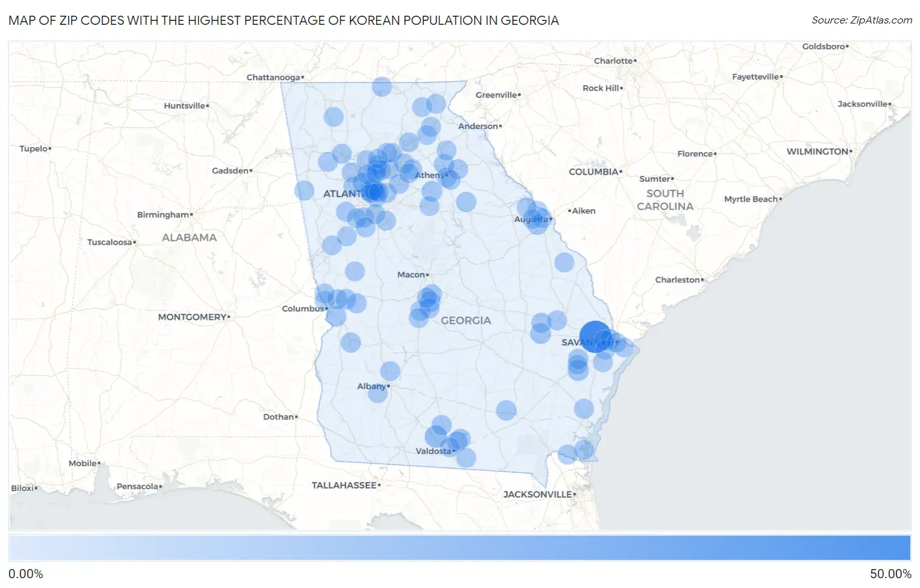Click the Gadsden city label
The image size is (920, 588).
pyautogui.click(x=230, y=171)
